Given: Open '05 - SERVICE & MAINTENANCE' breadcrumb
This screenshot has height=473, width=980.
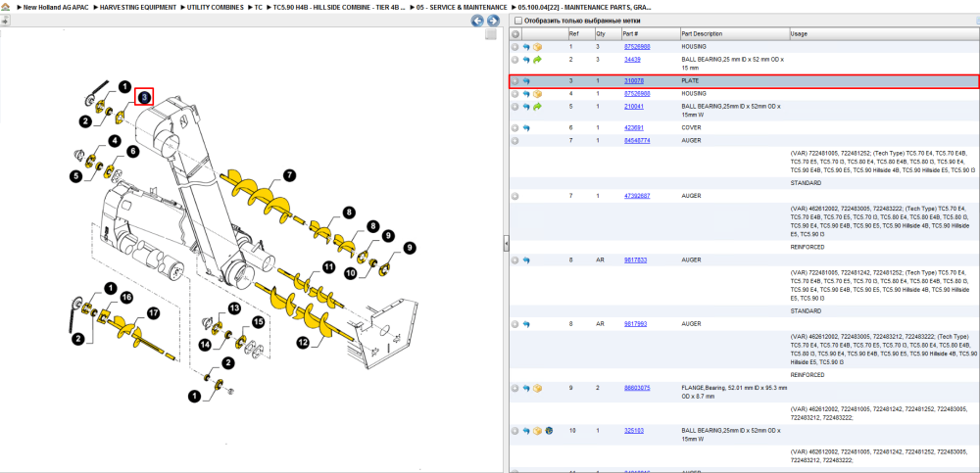Looking at the screenshot, I should pos(462,8).
